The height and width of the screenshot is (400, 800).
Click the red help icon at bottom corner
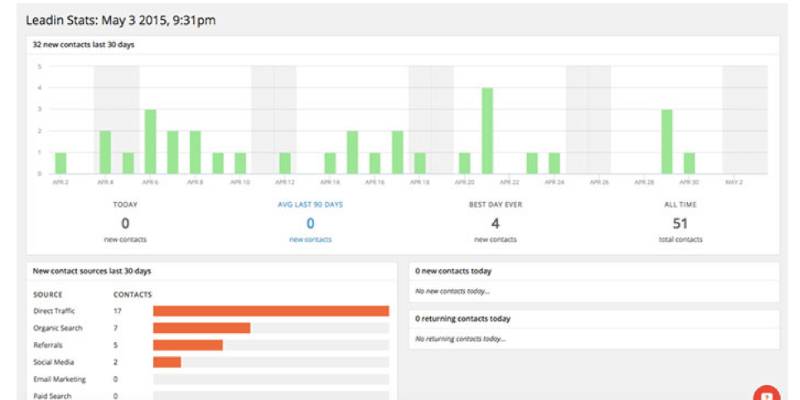766,393
